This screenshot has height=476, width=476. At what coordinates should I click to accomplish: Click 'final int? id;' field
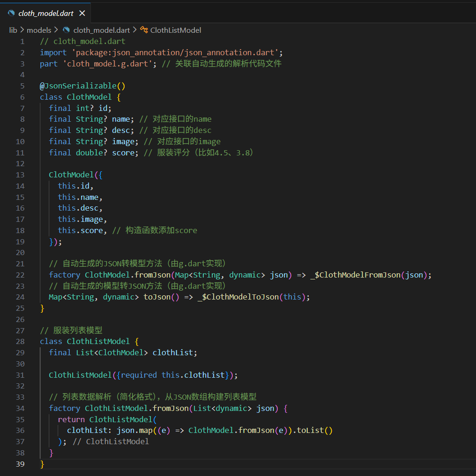pos(80,108)
